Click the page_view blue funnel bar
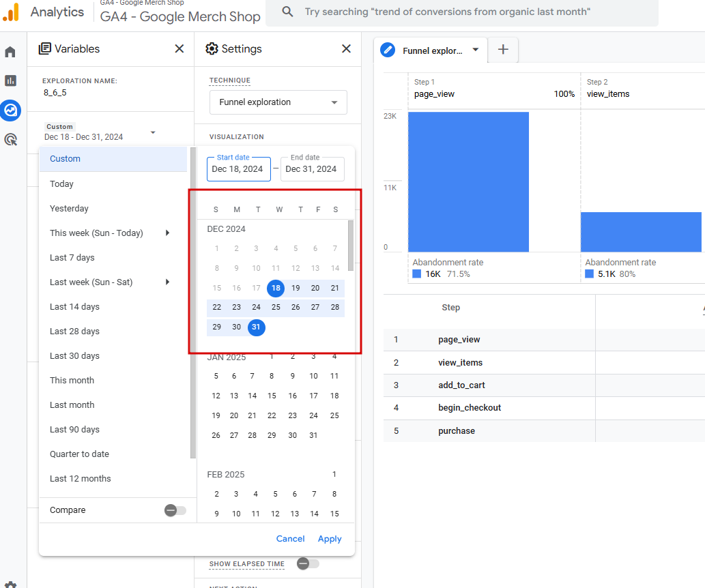 coord(468,182)
